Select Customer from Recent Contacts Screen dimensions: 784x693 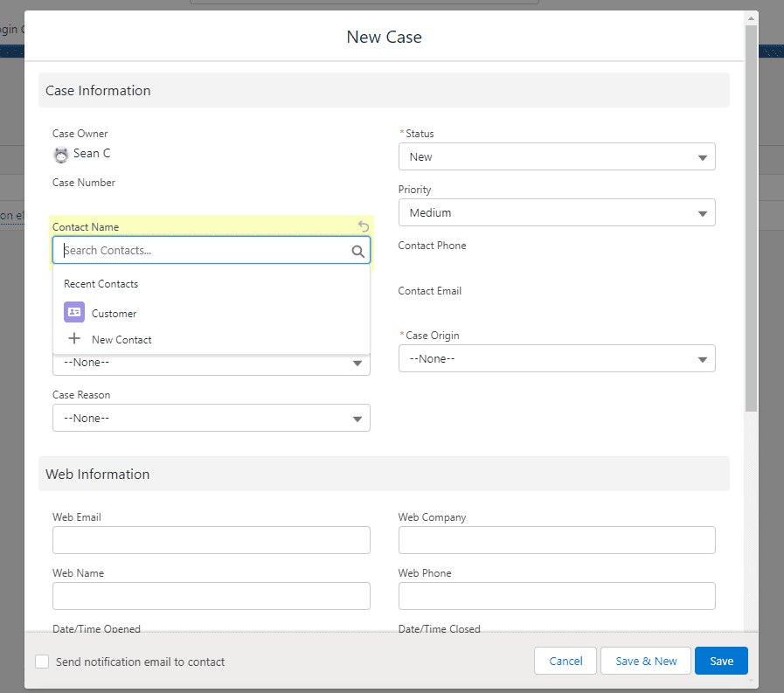pos(114,314)
